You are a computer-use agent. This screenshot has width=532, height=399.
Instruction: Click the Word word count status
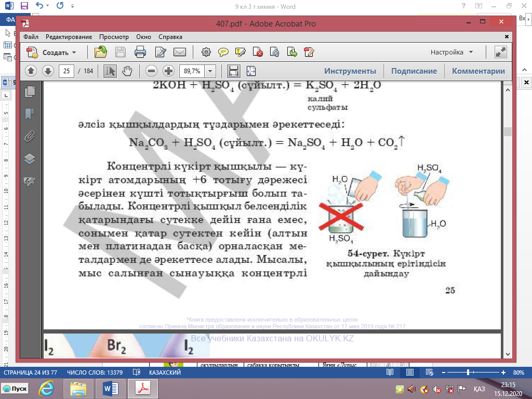pos(95,373)
